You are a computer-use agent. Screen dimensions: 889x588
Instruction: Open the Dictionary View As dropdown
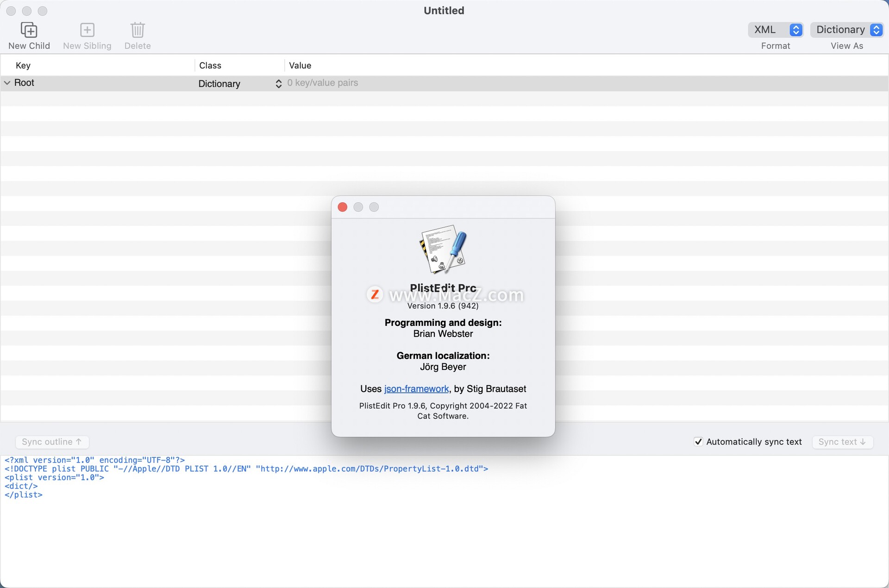click(847, 30)
